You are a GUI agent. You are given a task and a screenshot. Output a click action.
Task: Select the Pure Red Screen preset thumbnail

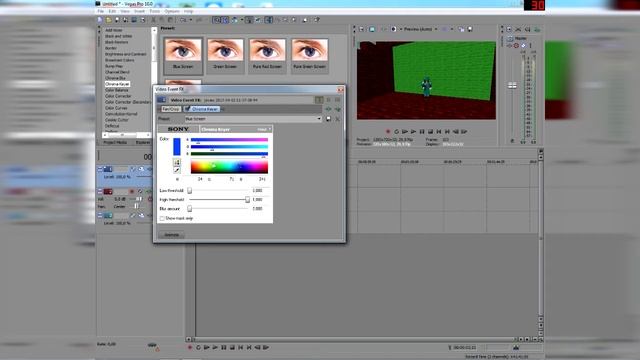point(267,56)
